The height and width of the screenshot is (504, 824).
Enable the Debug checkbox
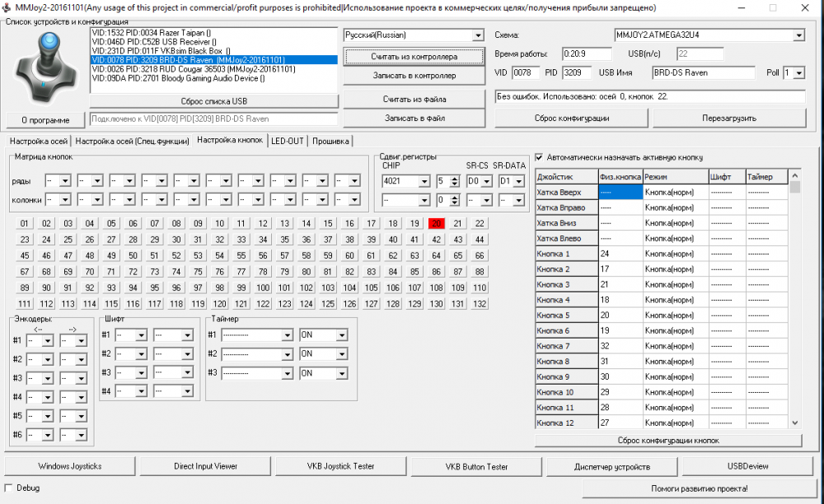coord(9,488)
